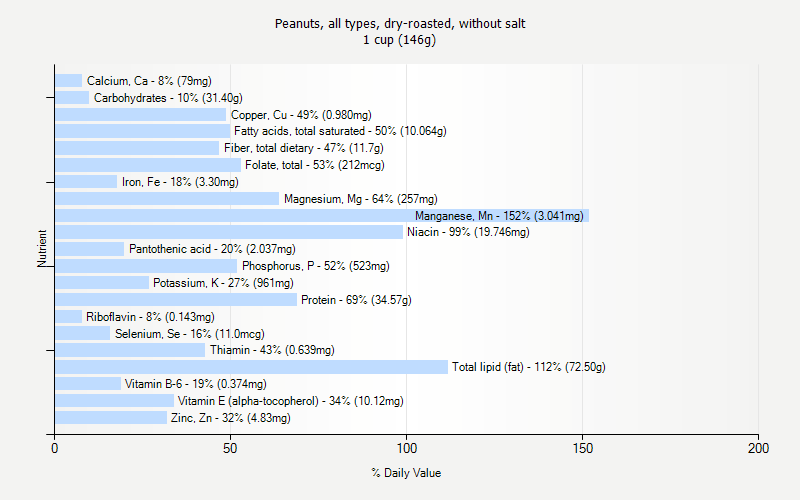
Task: Click the 150 tick on the x-axis
Action: [582, 449]
